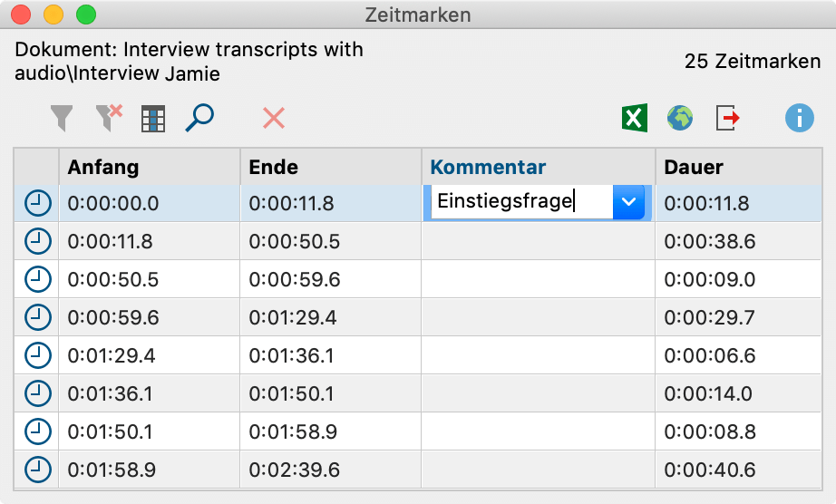Open search with the magnifier icon
Image resolution: width=836 pixels, height=504 pixels.
199,118
